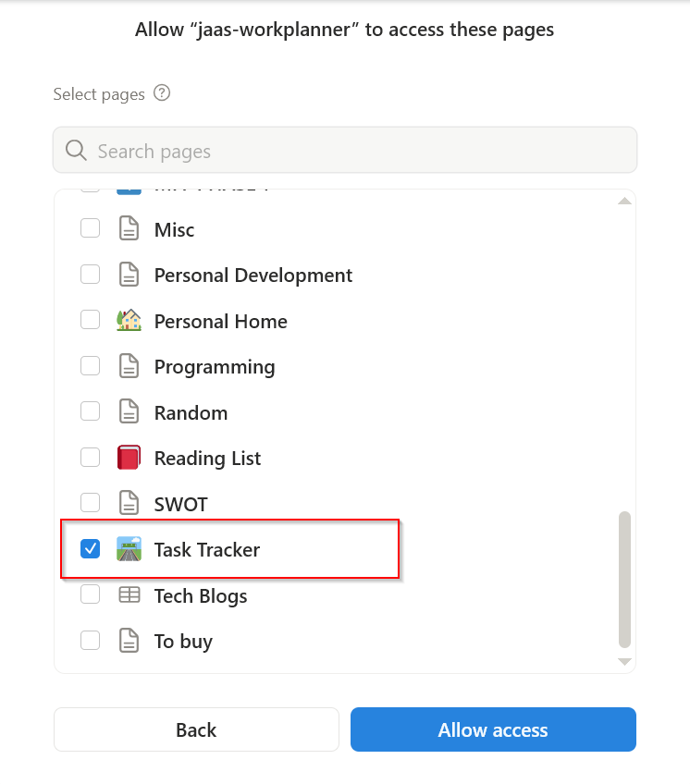This screenshot has width=690, height=784.
Task: Click the Random page icon
Action: (129, 411)
